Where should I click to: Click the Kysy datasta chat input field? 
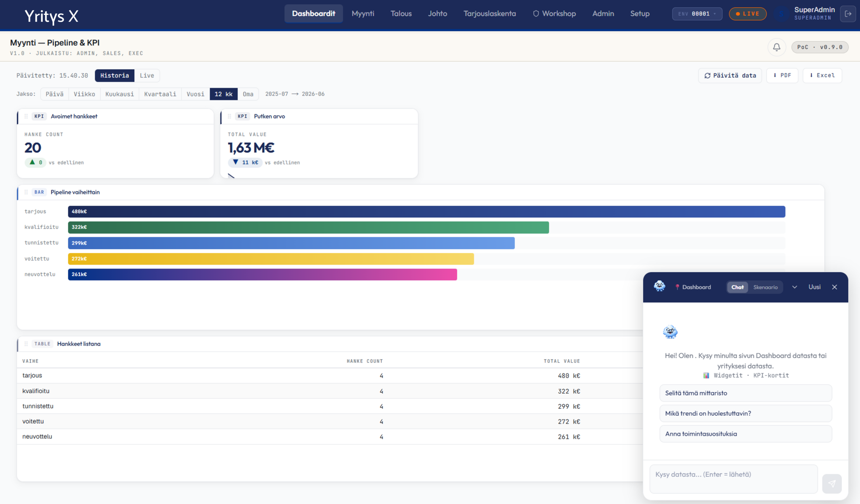(x=734, y=479)
